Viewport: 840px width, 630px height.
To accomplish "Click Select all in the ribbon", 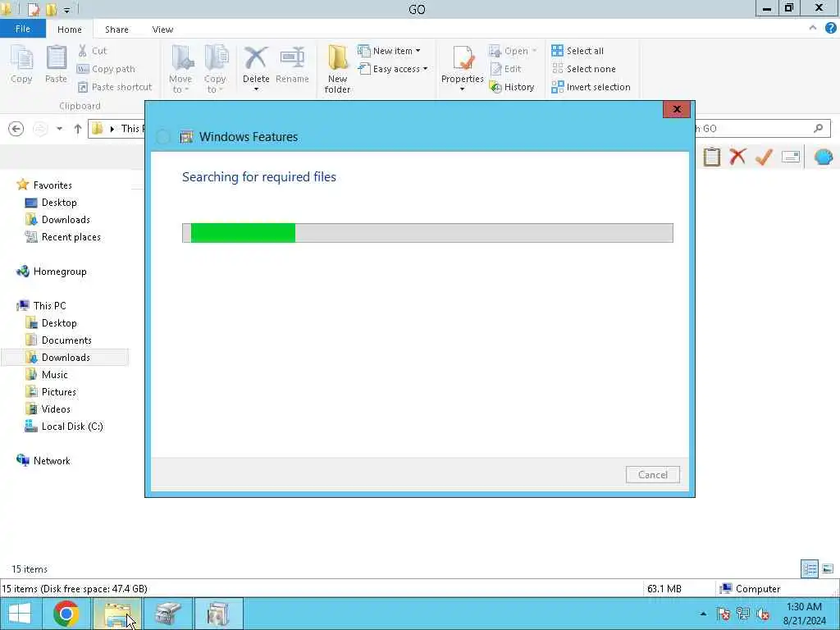I will tap(577, 51).
